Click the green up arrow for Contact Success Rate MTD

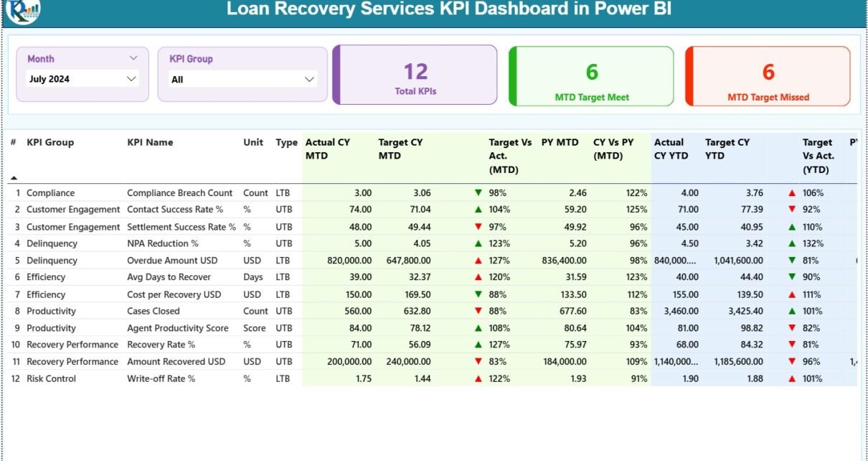pos(478,210)
